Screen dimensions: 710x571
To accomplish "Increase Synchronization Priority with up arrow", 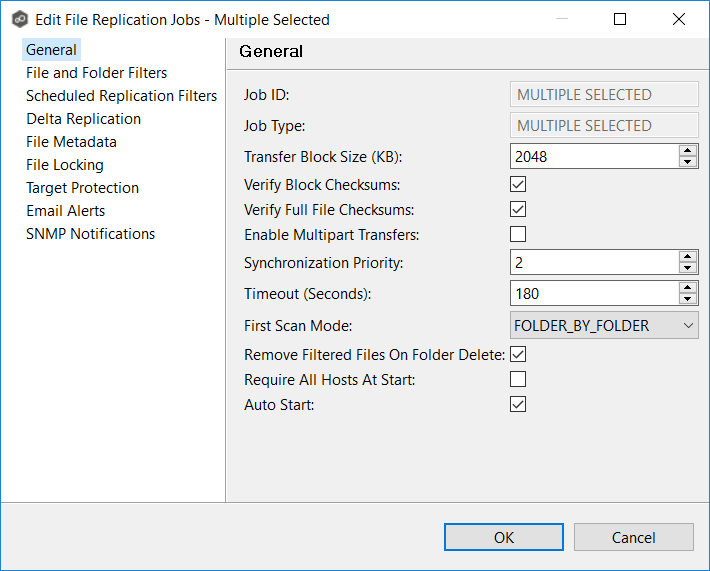I will click(x=687, y=256).
